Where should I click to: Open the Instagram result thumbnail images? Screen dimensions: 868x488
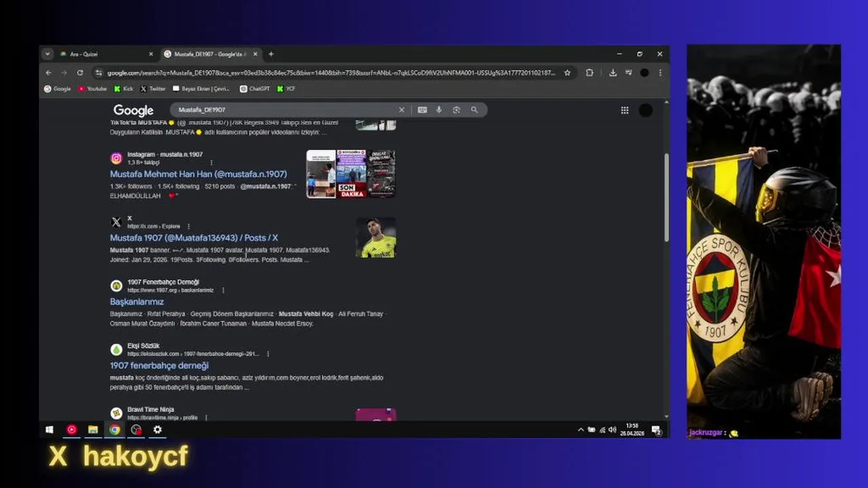click(x=351, y=174)
